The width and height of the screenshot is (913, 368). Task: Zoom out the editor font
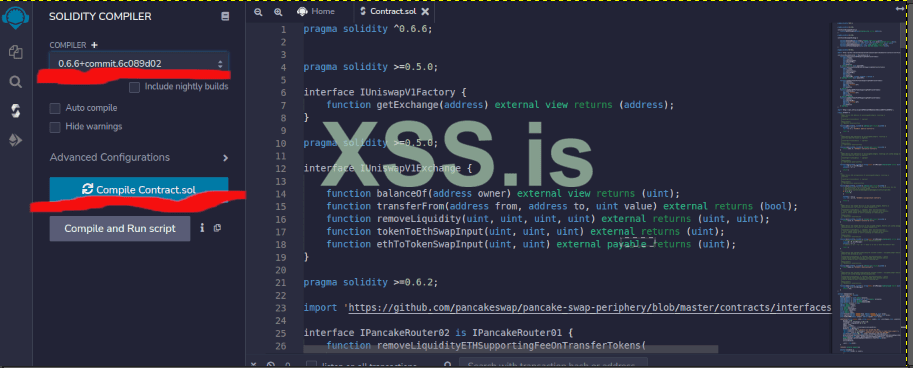click(x=258, y=12)
